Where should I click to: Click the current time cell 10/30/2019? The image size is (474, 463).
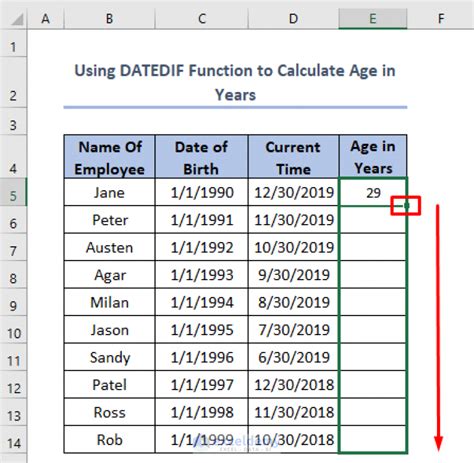click(x=293, y=247)
